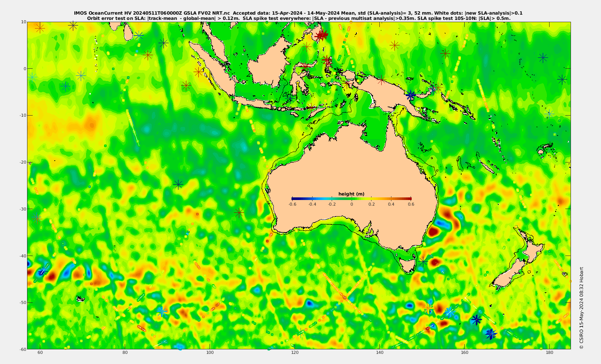Click the '180' longitude axis label
Viewport: 601px width, 364px height.
coord(550,353)
